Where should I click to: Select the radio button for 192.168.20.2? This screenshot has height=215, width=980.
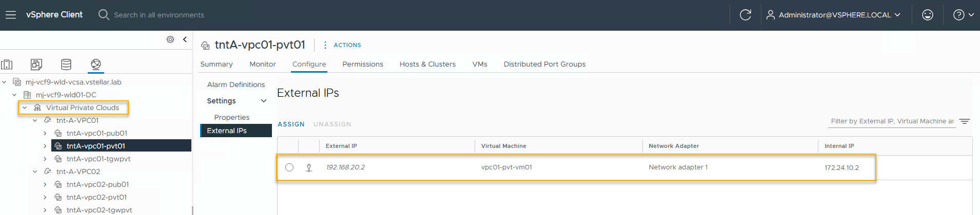289,167
